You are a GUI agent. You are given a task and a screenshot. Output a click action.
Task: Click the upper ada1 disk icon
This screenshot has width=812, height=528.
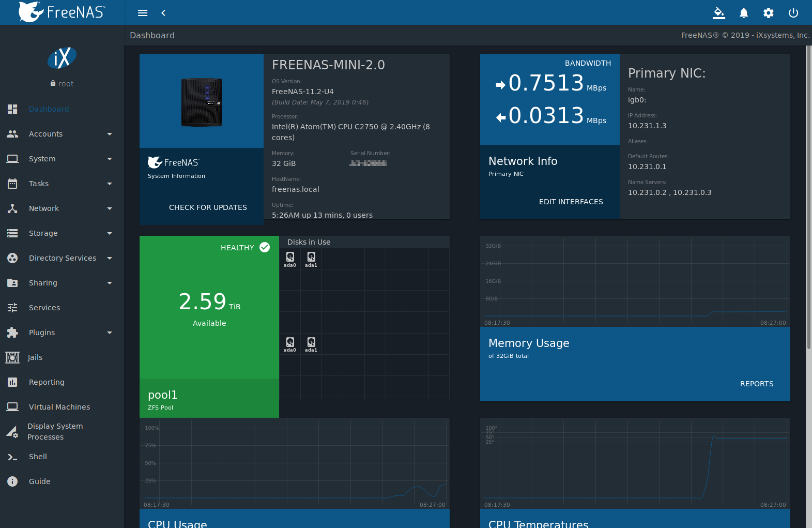point(311,257)
